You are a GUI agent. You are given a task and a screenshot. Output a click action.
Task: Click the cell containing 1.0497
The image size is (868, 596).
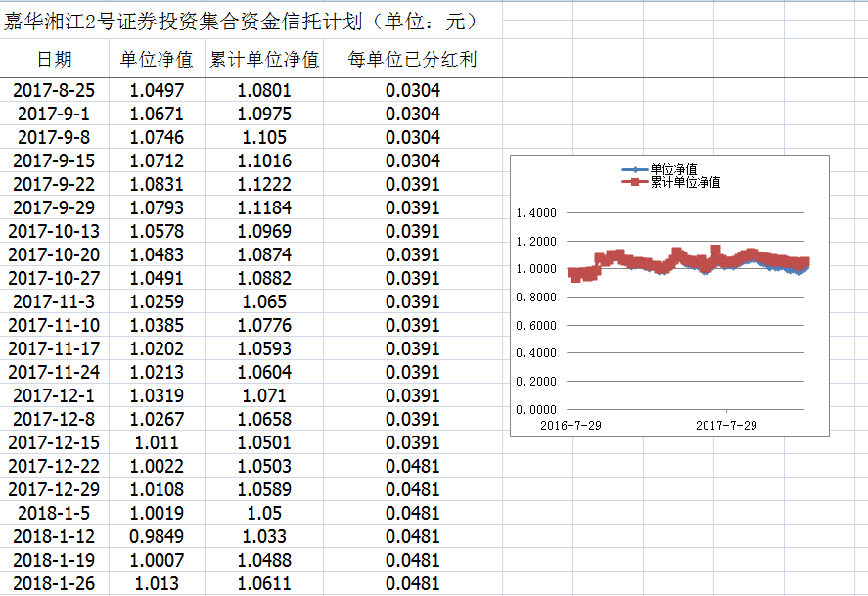157,90
